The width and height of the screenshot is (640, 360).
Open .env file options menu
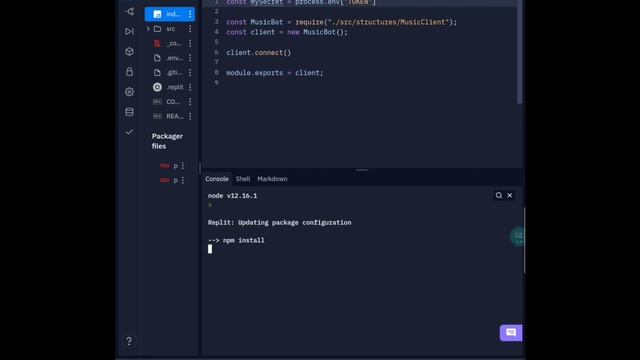pos(190,58)
